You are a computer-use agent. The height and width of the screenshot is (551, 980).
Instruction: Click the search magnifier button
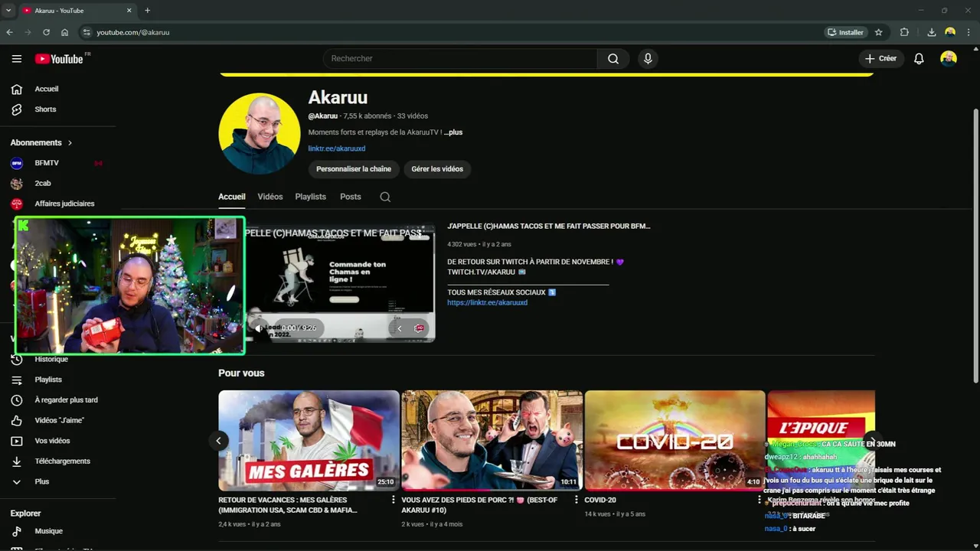[x=613, y=59]
